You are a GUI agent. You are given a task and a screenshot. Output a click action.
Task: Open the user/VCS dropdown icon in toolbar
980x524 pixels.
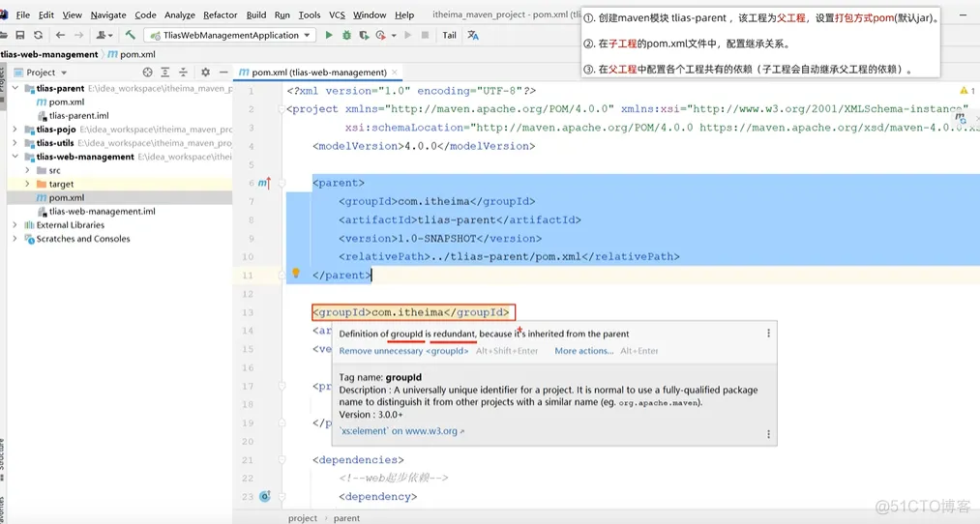tap(104, 36)
